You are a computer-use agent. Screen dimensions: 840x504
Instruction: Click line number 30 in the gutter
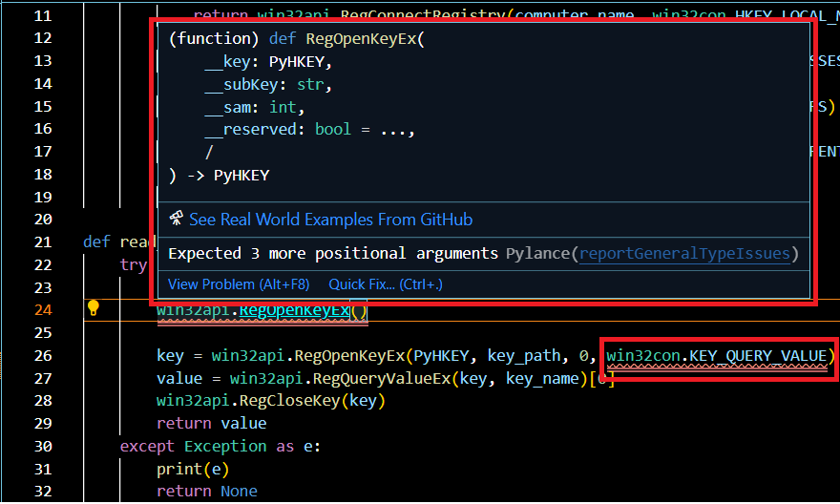tap(43, 447)
